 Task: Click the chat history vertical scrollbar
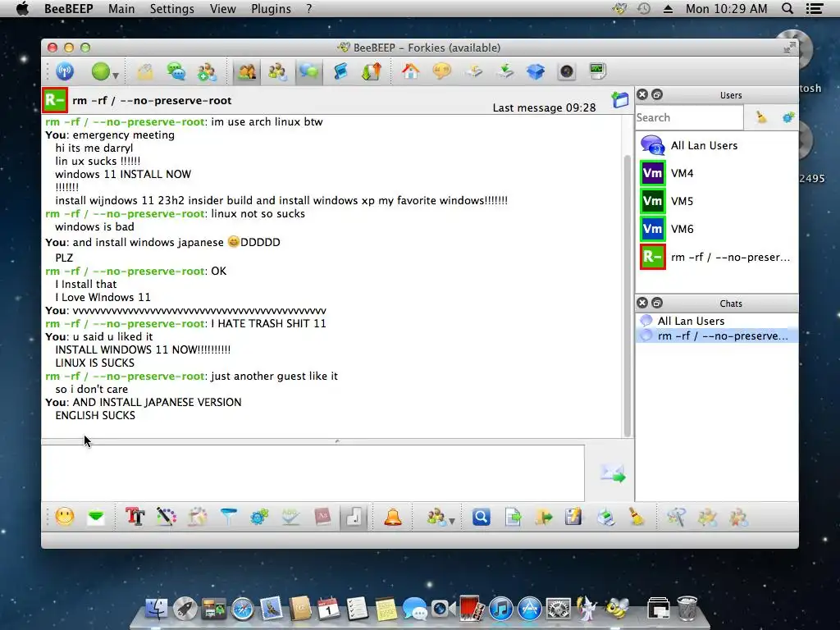coord(628,295)
